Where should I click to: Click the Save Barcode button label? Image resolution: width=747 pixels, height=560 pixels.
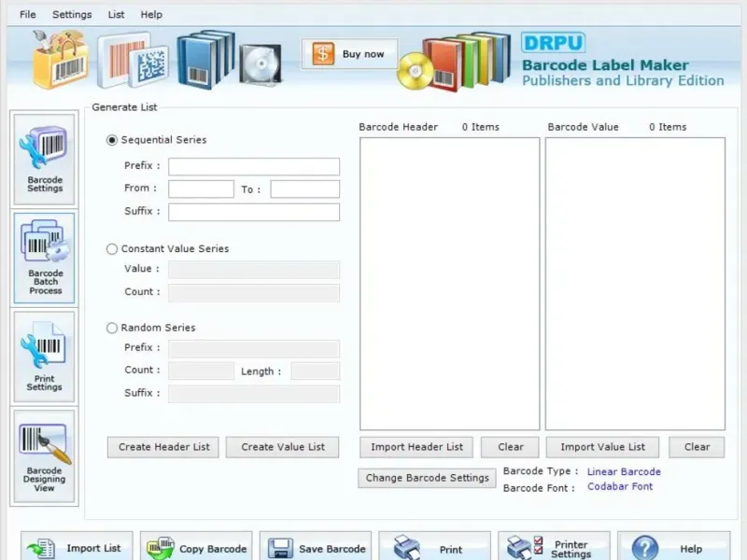coord(332,549)
